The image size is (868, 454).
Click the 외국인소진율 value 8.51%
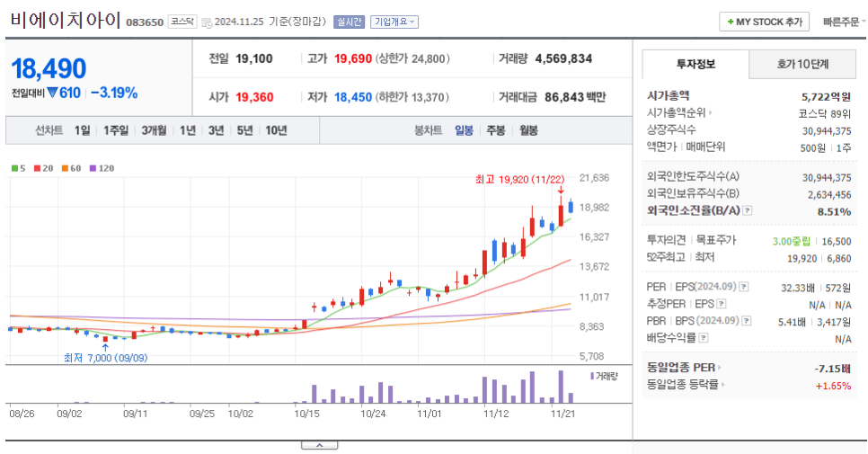pyautogui.click(x=834, y=211)
